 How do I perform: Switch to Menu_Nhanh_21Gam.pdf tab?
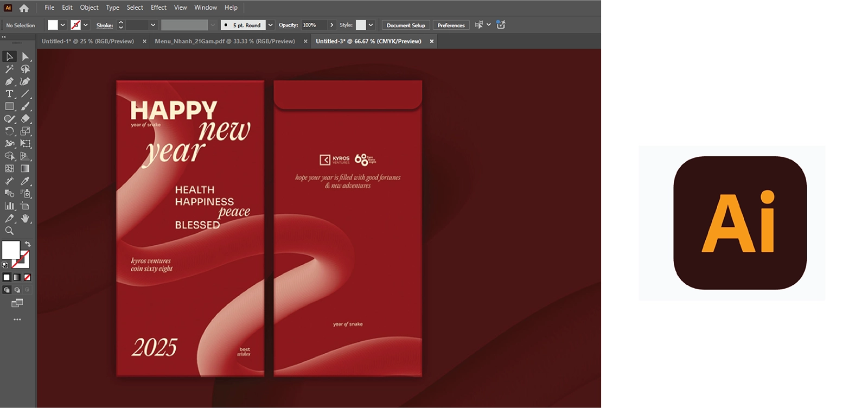coord(225,41)
